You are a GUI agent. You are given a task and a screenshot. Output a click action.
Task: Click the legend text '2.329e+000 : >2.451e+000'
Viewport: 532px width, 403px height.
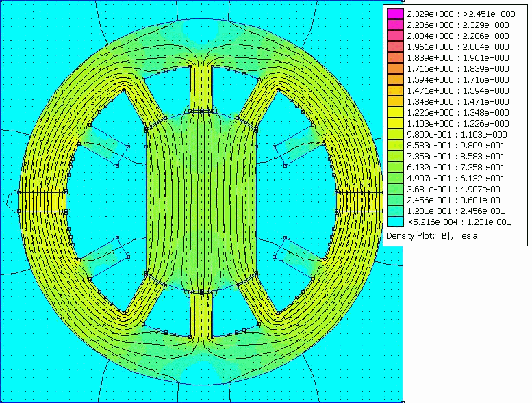coord(461,14)
